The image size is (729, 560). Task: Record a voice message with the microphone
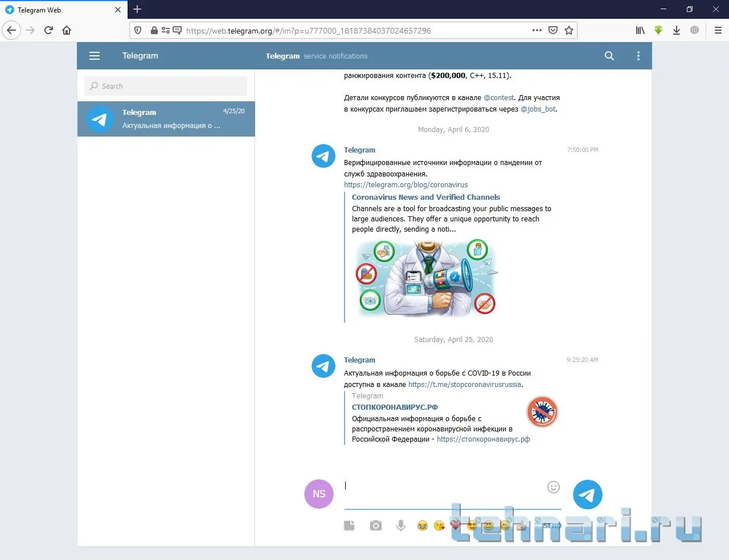[x=401, y=525]
